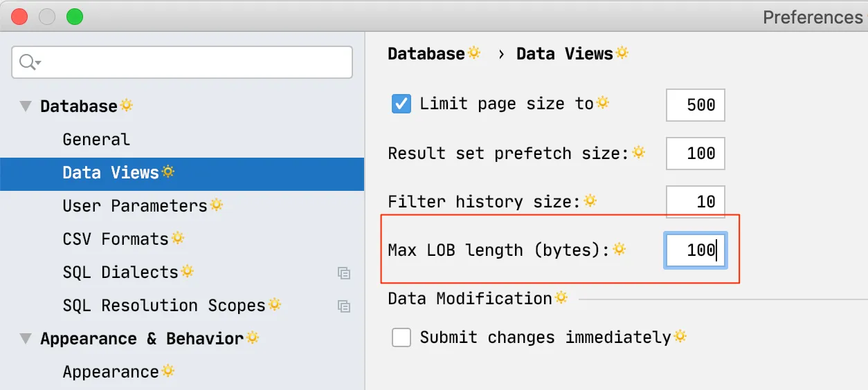Viewport: 868px width, 390px height.
Task: Click the sun icon beside Data Views header
Action: (622, 53)
